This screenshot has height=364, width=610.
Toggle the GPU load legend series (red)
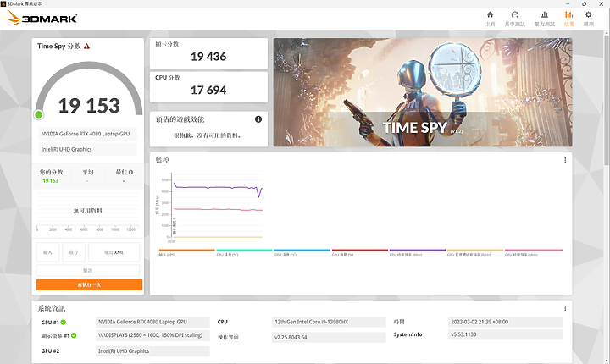360,253
